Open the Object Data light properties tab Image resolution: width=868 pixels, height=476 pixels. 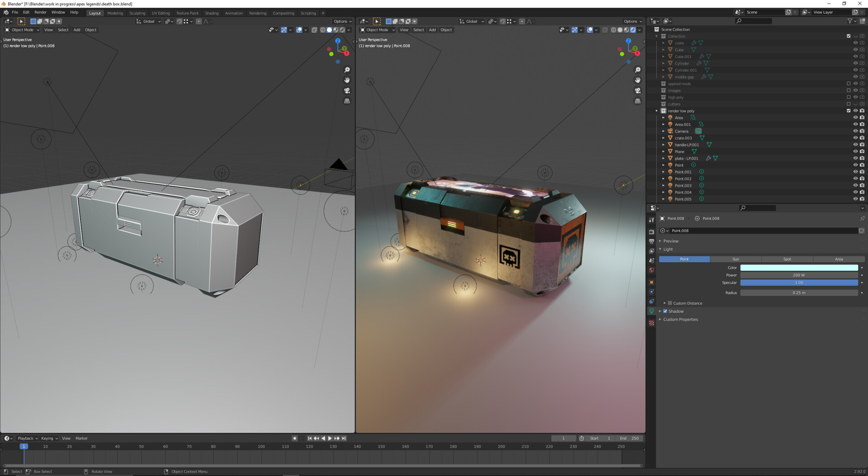click(x=651, y=311)
